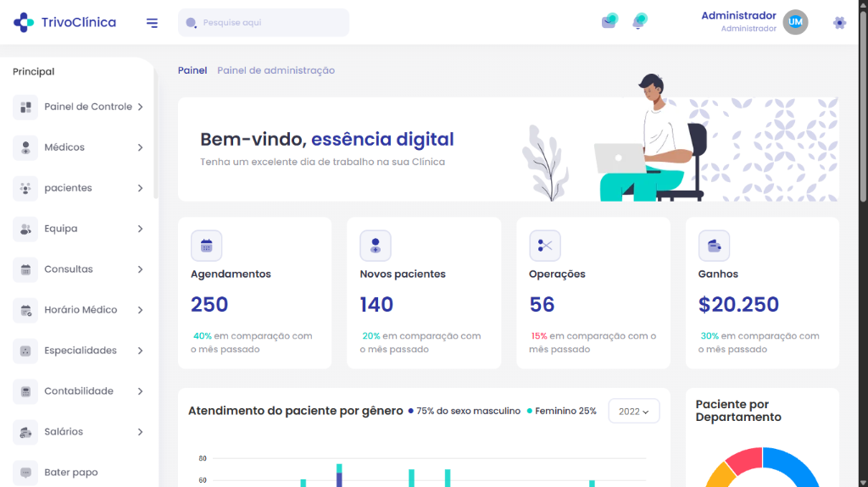Open pacientes menu item
The image size is (868, 487).
[x=79, y=188]
